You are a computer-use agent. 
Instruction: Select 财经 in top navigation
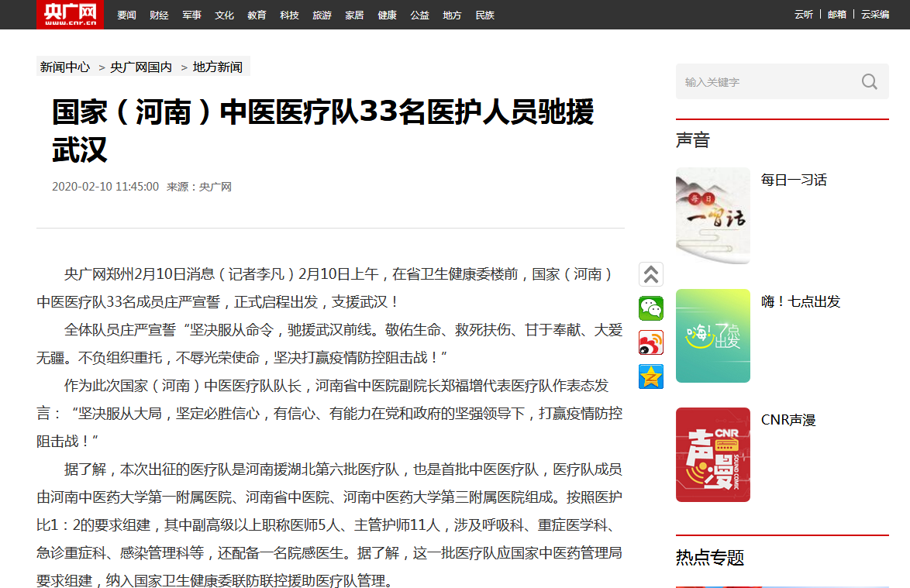click(x=159, y=15)
